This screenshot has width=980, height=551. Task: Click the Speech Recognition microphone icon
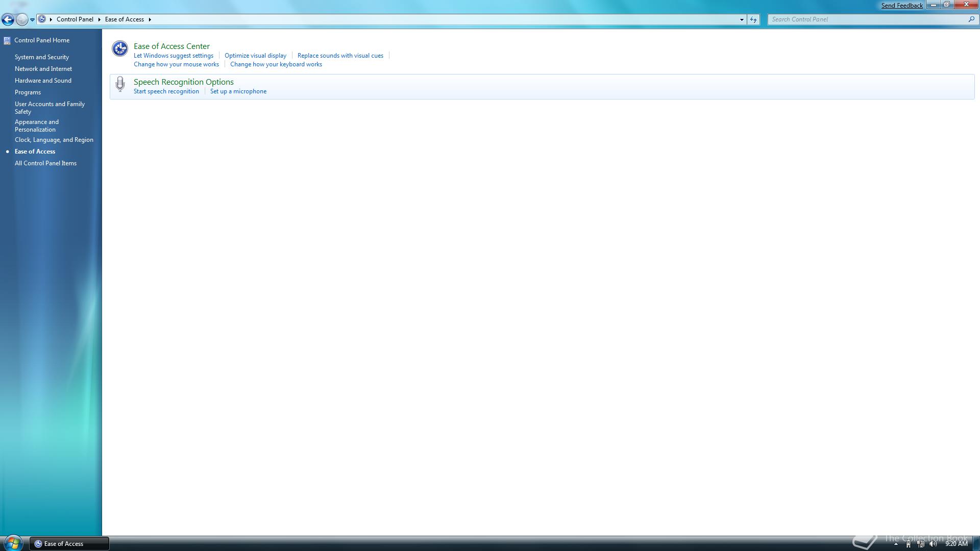[x=120, y=84]
